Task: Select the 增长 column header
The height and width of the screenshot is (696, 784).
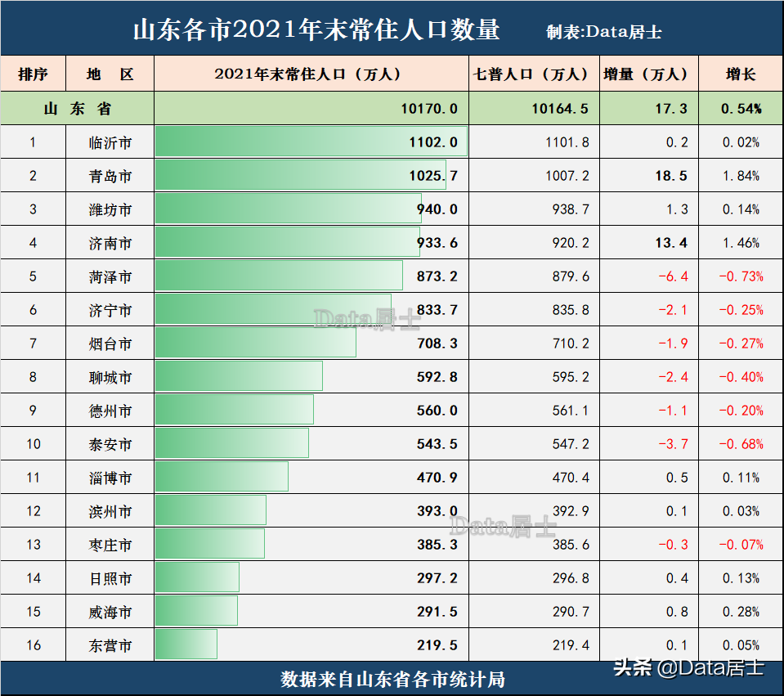Action: 741,74
